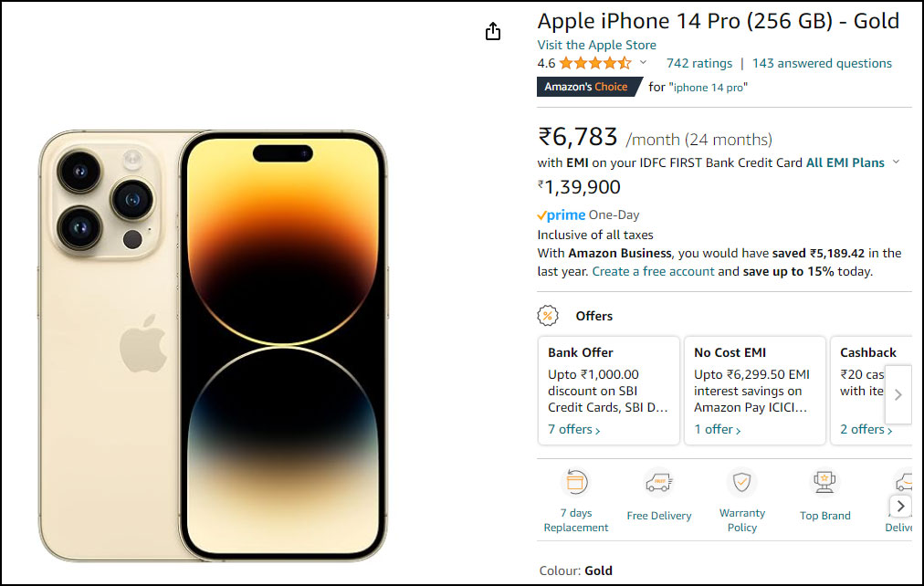Click the Amazon's Choice badge
This screenshot has width=924, height=586.
586,87
